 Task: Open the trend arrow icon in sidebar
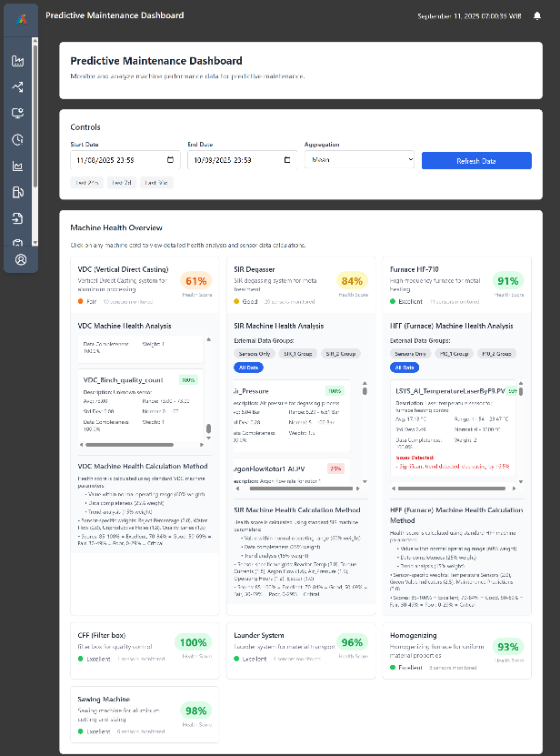(x=17, y=87)
